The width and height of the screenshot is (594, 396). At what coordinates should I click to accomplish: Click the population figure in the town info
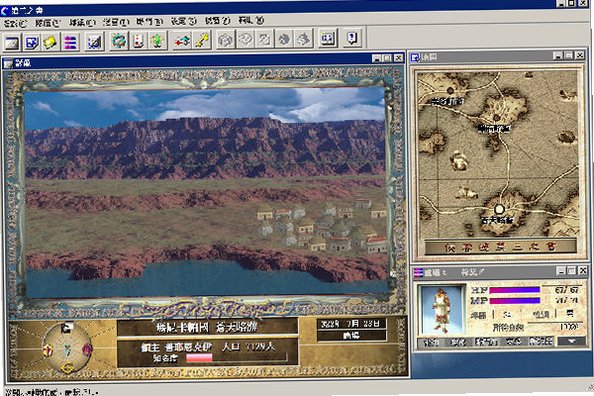pyautogui.click(x=249, y=347)
